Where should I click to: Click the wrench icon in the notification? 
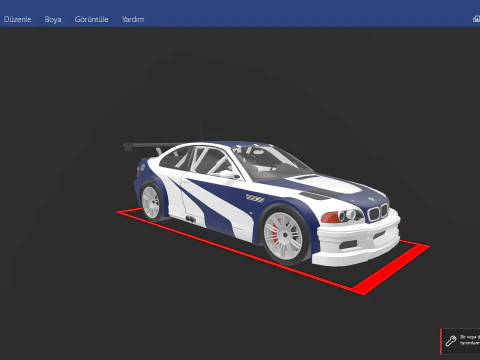[x=451, y=341]
